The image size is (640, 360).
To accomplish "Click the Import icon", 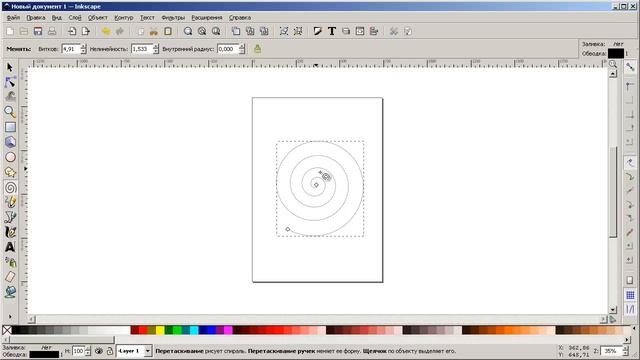I will 72,31.
